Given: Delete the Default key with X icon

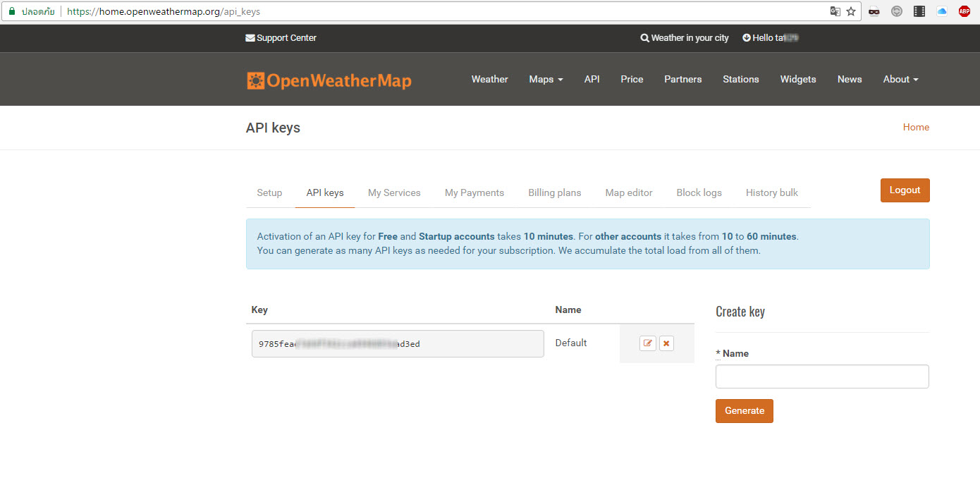Looking at the screenshot, I should click(x=667, y=343).
